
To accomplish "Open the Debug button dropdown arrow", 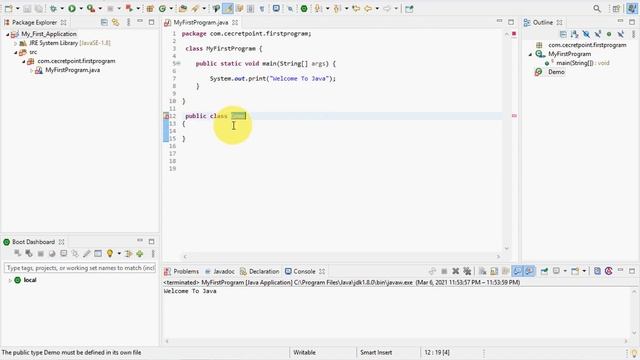I will coord(62,8).
